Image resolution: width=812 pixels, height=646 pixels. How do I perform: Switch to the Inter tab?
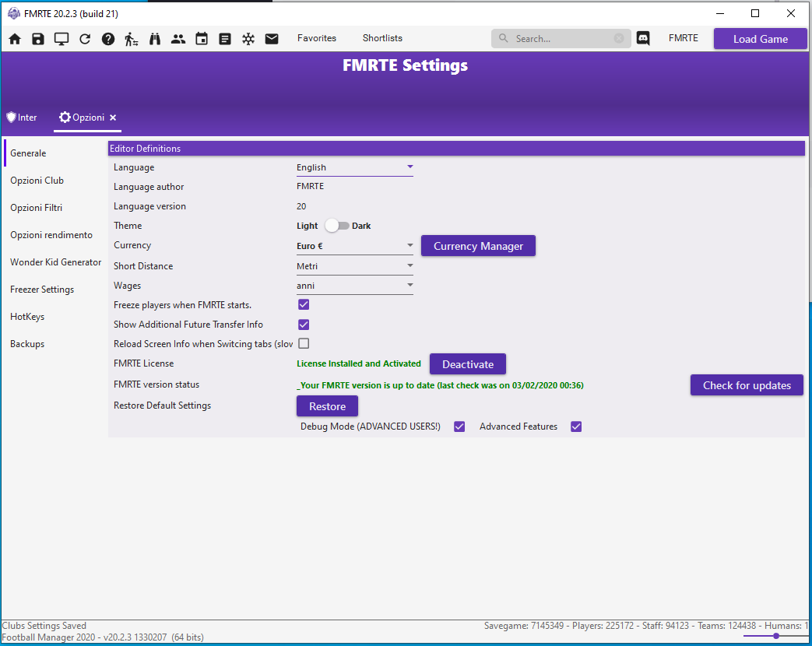[22, 118]
